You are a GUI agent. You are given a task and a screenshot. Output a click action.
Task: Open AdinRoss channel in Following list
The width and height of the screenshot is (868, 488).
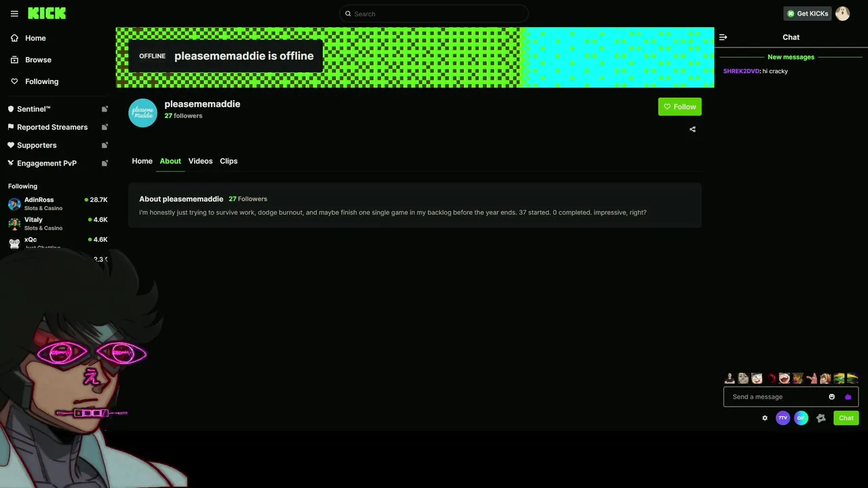[x=58, y=203]
